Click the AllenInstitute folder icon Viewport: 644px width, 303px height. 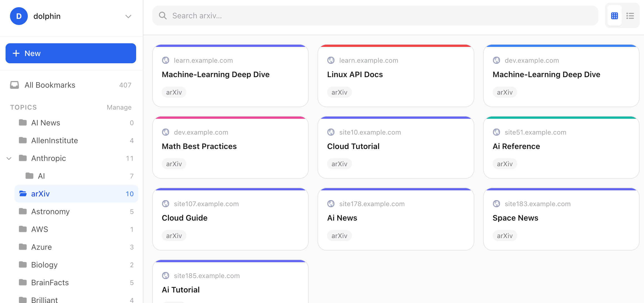pos(23,140)
